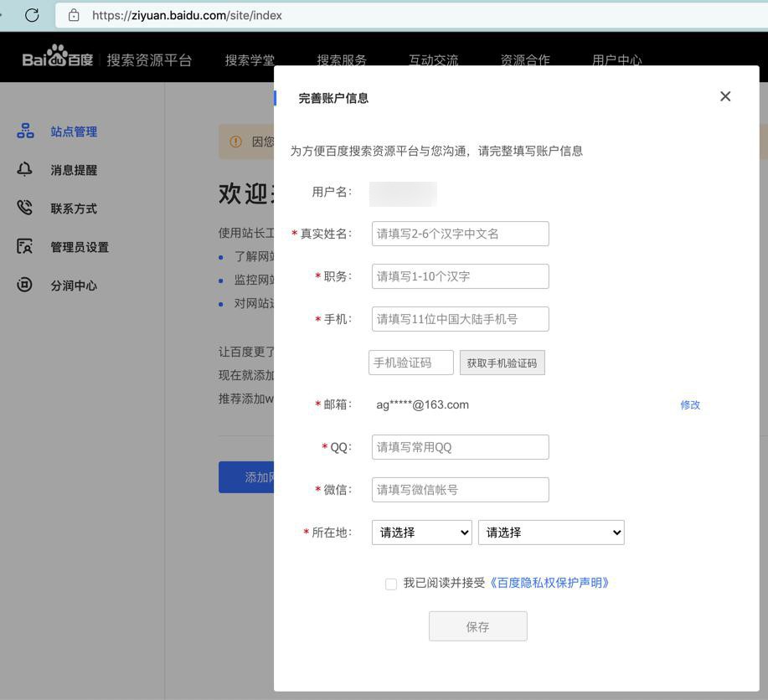The image size is (768, 700).
Task: Focus the QQ input field
Action: (x=461, y=447)
